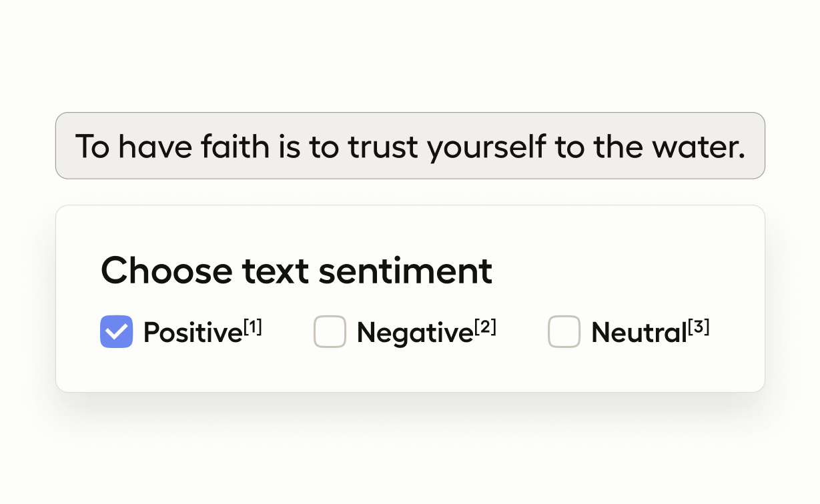
Task: Click the word "sentiment" in the heading
Action: coord(405,271)
